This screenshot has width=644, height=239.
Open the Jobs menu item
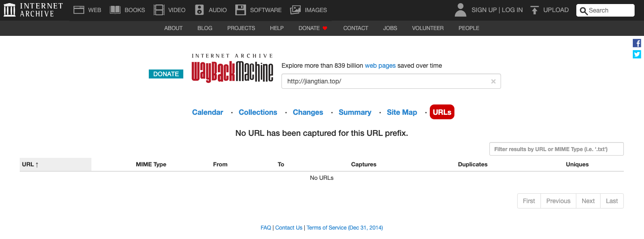[390, 28]
